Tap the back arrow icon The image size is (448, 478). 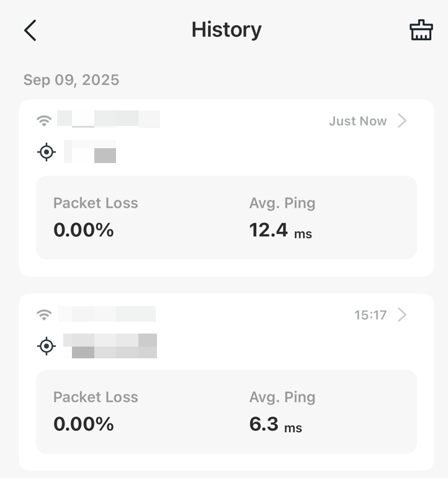coord(30,30)
